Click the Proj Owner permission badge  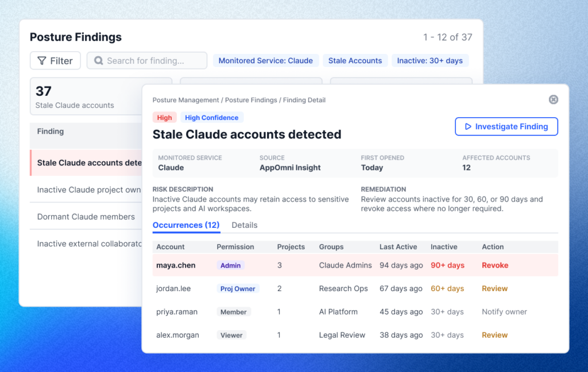[x=238, y=288]
